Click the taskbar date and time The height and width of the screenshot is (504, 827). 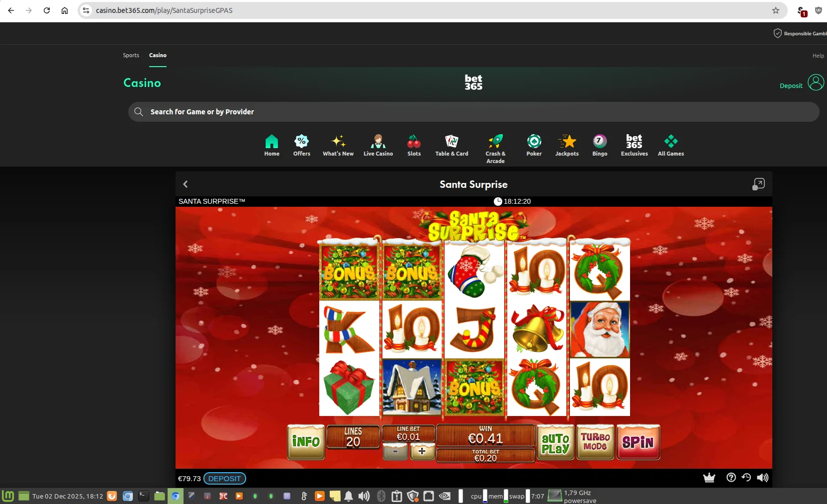click(68, 496)
